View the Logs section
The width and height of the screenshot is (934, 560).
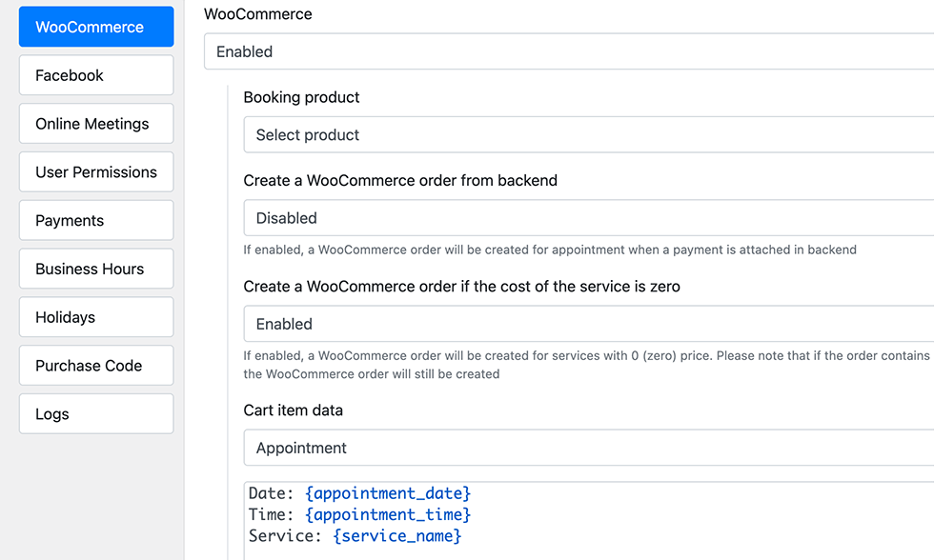point(95,413)
